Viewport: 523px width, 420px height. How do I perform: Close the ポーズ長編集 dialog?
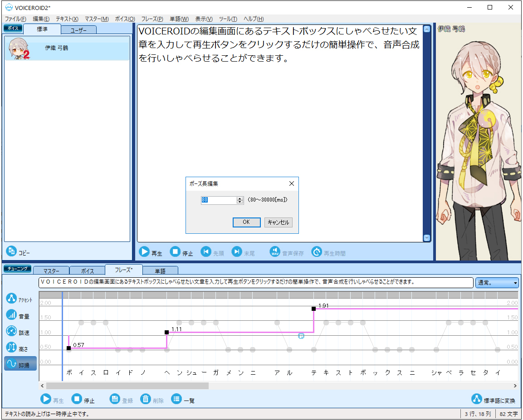pyautogui.click(x=292, y=183)
